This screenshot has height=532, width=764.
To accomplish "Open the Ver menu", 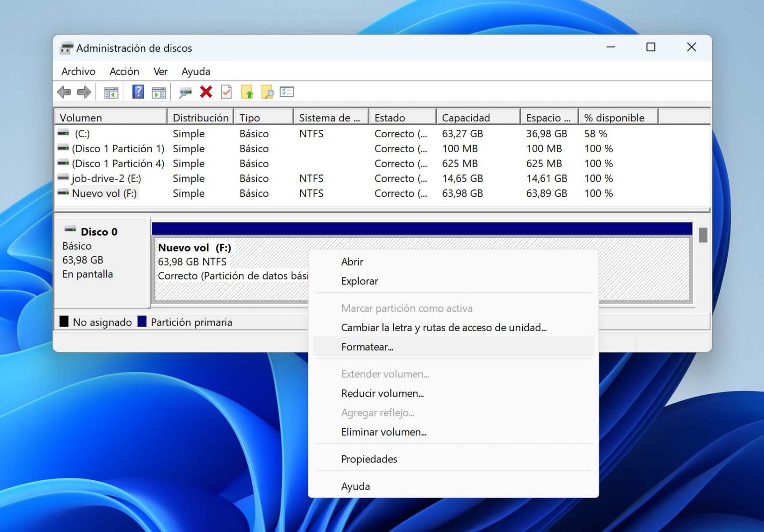I will point(160,71).
